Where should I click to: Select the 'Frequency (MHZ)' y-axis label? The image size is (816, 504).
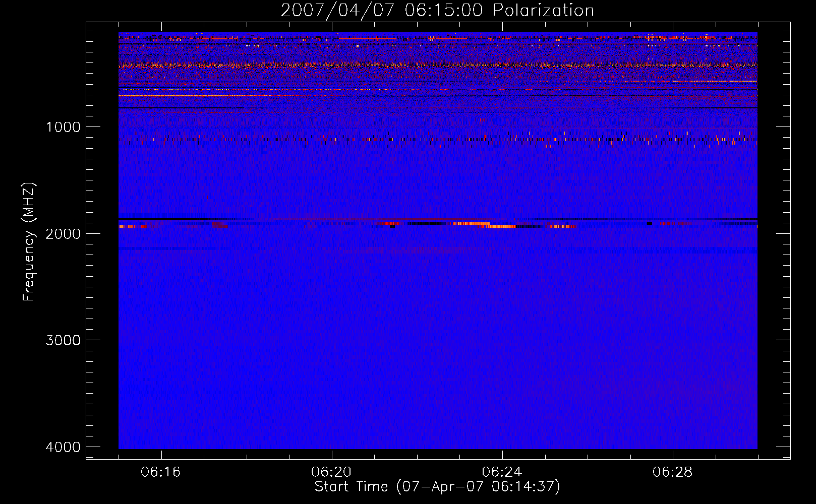29,242
